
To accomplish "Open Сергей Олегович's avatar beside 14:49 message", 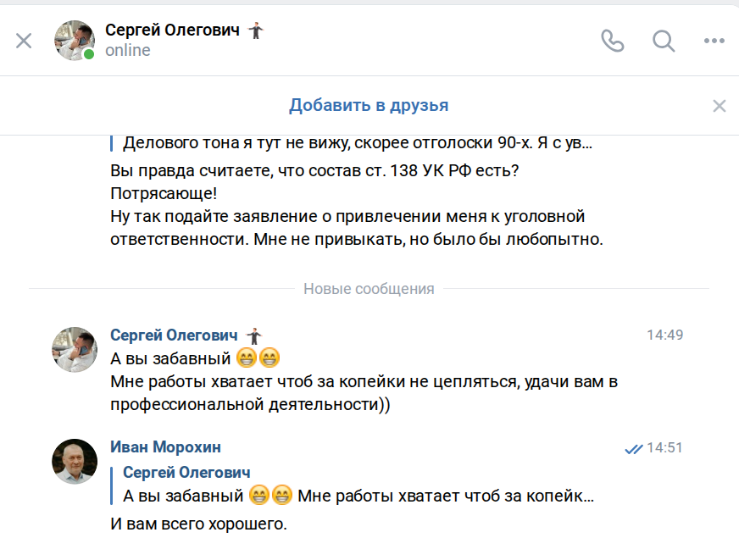I will point(75,348).
